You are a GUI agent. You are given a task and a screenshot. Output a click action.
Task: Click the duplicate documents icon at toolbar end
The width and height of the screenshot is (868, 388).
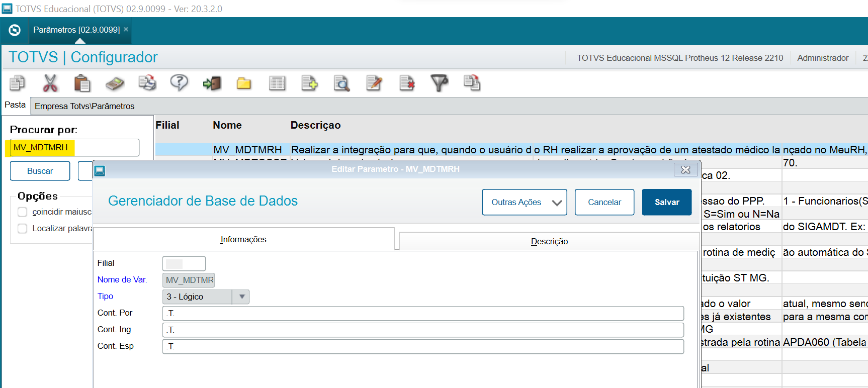(472, 83)
